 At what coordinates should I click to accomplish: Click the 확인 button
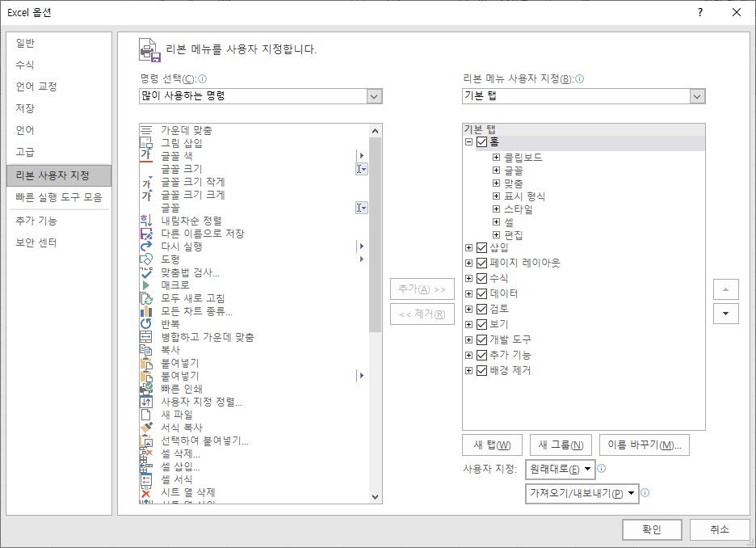652,529
